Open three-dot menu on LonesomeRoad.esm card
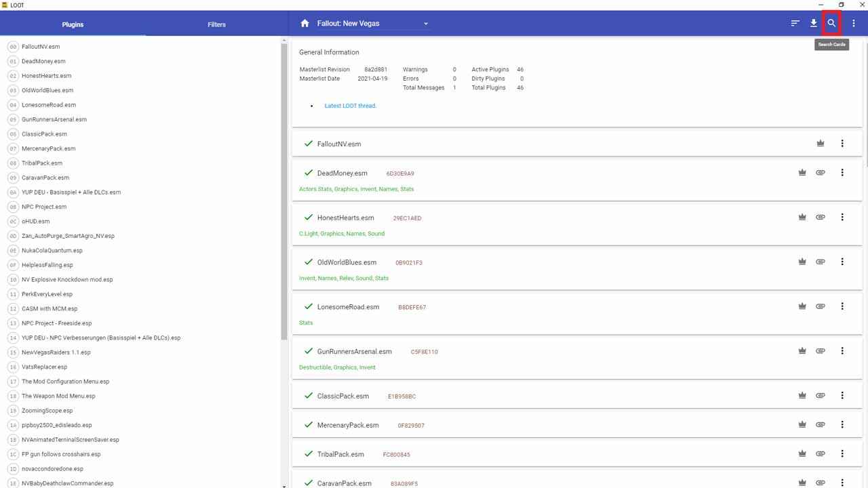 [842, 306]
